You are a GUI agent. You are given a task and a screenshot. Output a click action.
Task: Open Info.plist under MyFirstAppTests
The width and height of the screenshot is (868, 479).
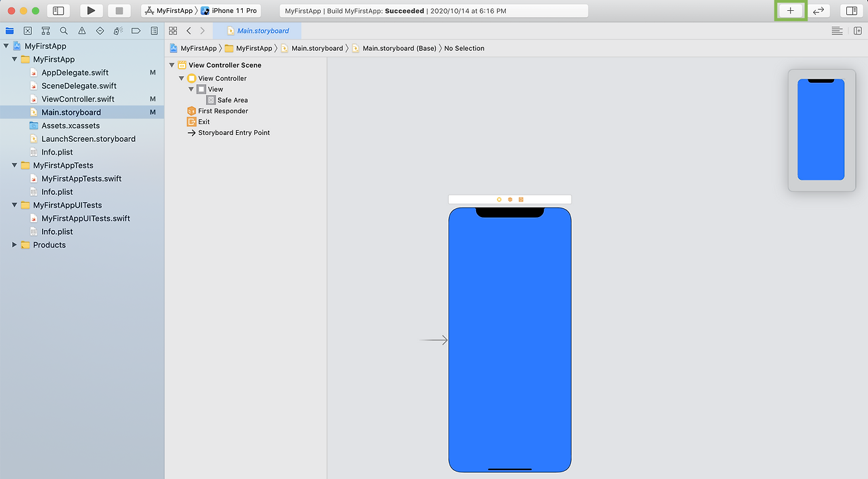[57, 192]
